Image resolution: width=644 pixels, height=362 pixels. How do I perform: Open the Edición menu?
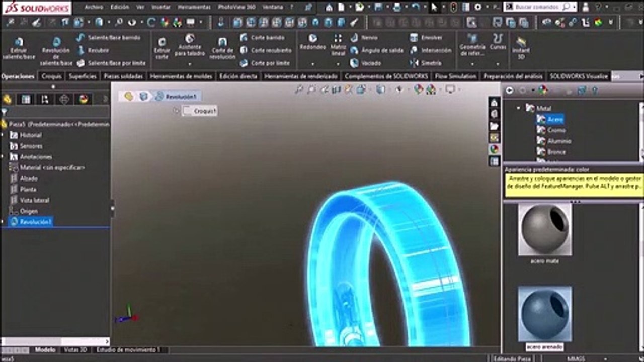point(119,8)
